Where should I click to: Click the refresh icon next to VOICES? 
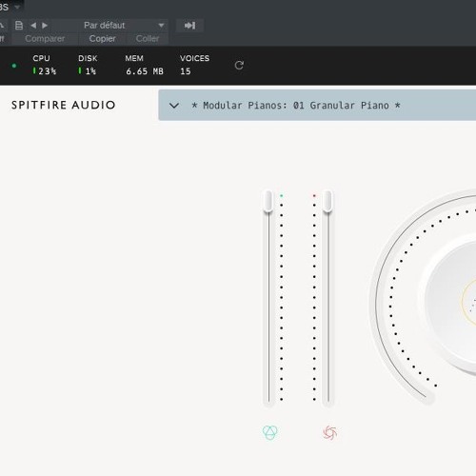239,66
